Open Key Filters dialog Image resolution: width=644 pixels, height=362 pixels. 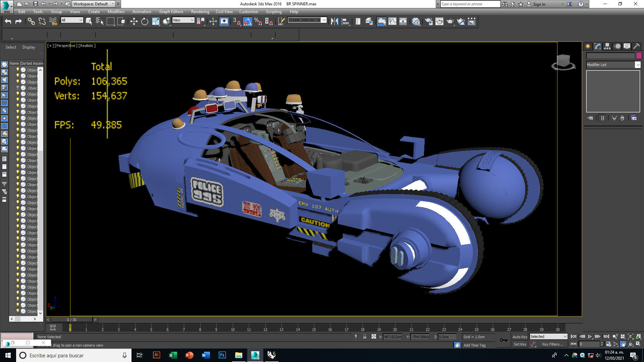(552, 344)
